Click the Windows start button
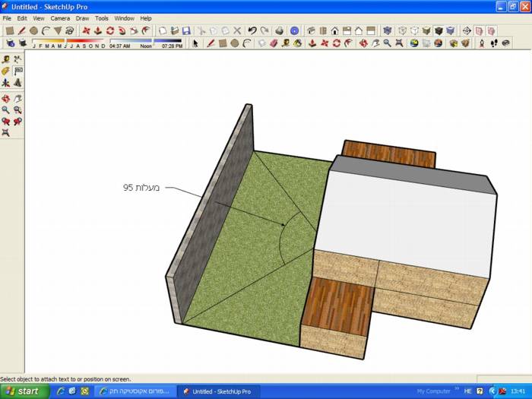Screen dimensions: 532x399 [24, 391]
